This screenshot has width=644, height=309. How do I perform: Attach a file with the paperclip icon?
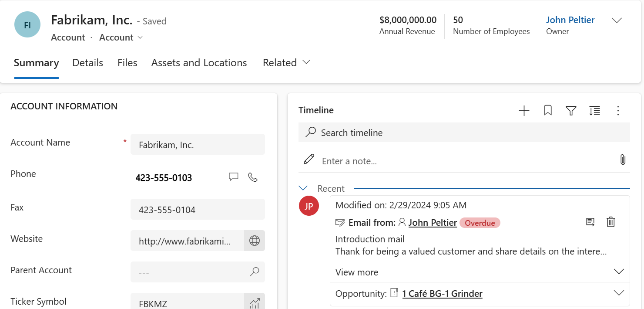pos(623,160)
